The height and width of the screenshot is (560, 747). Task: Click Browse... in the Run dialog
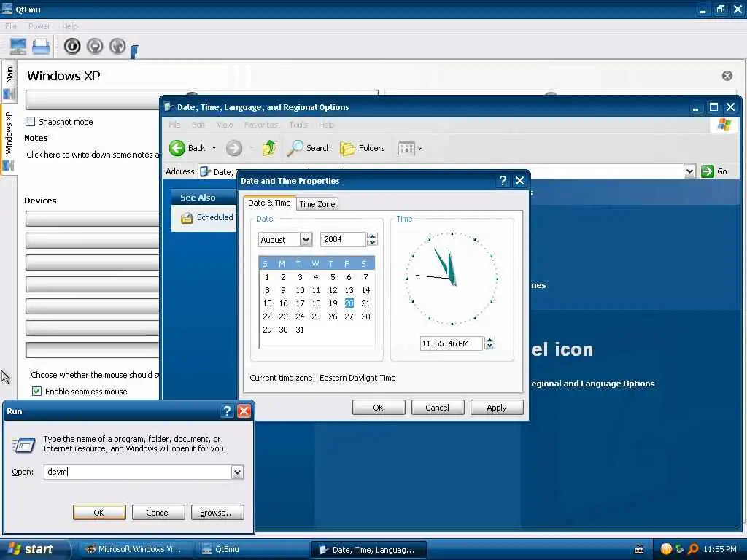coord(217,513)
